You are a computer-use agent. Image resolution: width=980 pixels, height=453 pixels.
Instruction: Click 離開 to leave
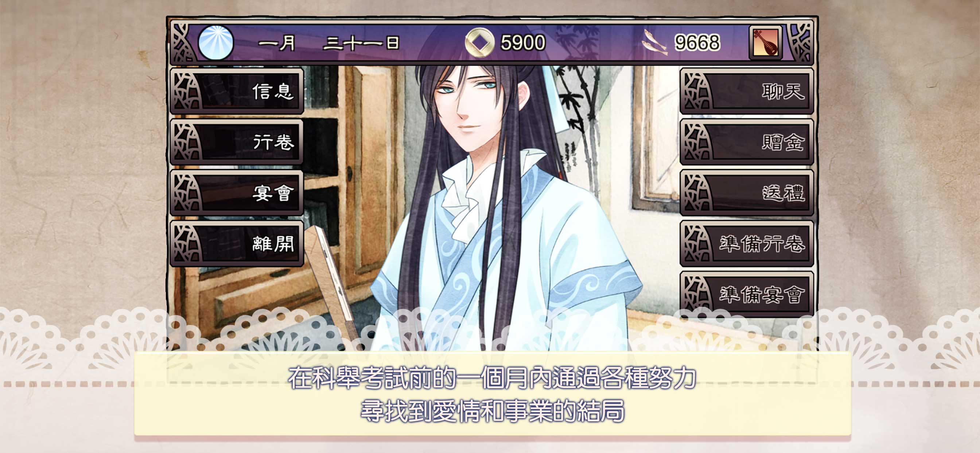pyautogui.click(x=237, y=243)
